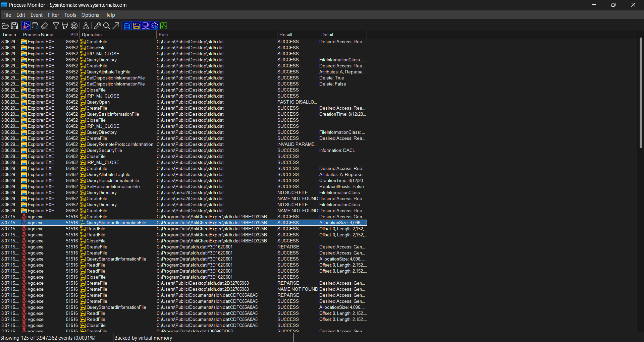Click the 'Information: DACL' detail cell
Screen dimensions: 644x342
(337, 151)
